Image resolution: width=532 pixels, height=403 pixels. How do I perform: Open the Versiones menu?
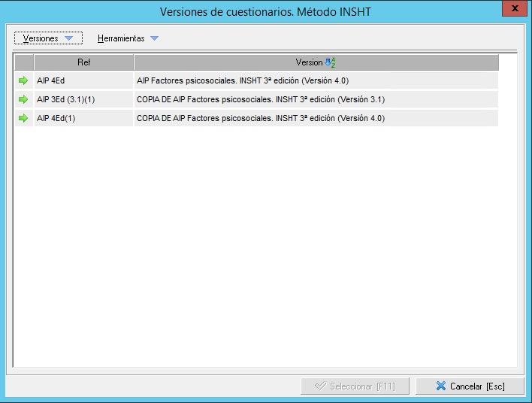[41, 38]
